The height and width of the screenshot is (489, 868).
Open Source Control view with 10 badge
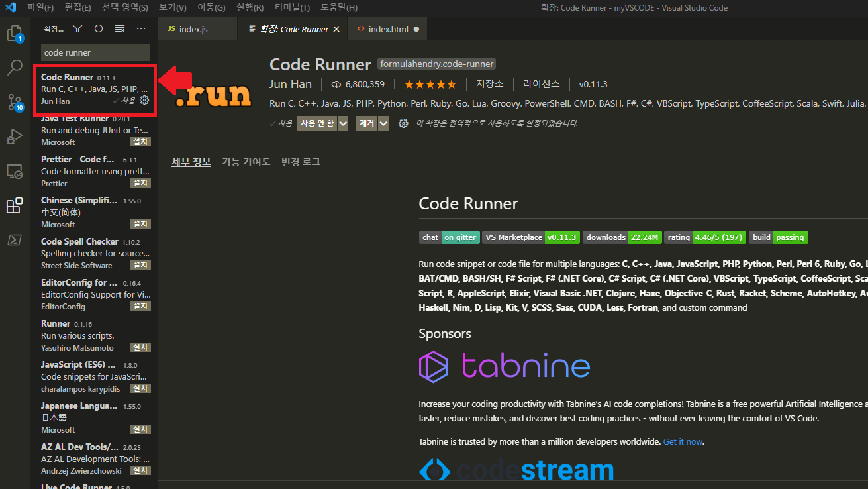click(x=15, y=102)
